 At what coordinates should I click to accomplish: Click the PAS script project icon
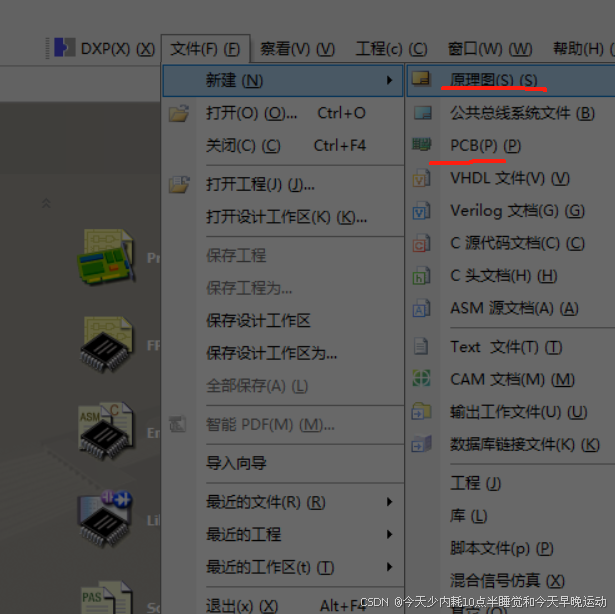pyautogui.click(x=107, y=597)
